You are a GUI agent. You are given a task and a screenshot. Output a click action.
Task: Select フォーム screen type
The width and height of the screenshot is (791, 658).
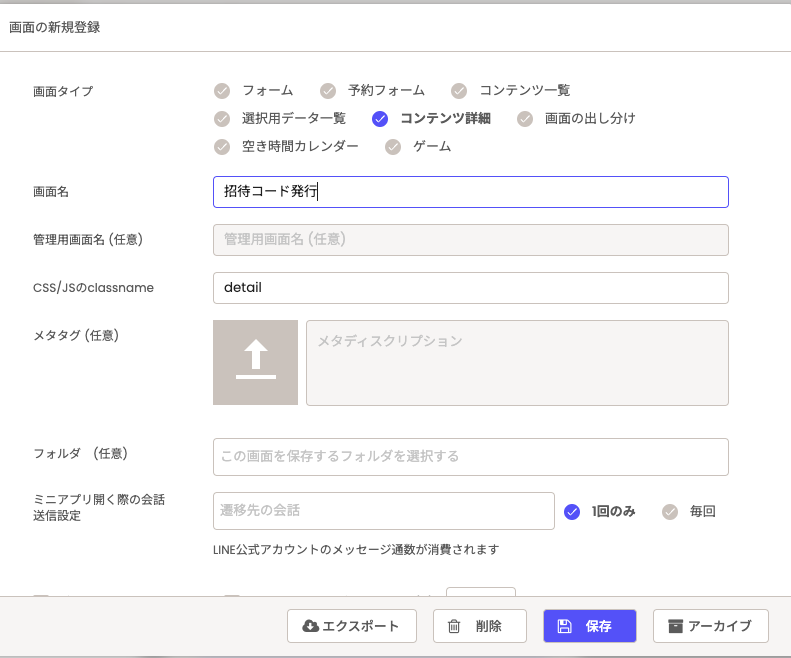222,91
